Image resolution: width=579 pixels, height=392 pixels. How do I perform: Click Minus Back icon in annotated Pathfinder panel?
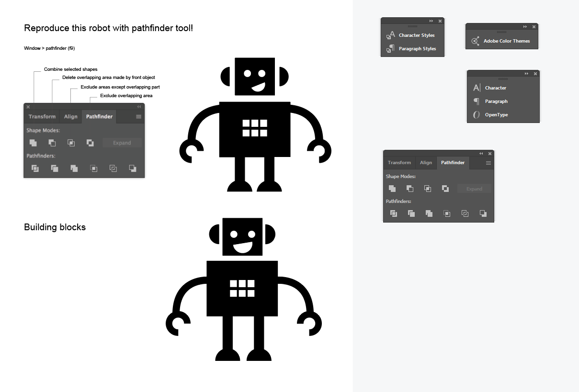133,168
